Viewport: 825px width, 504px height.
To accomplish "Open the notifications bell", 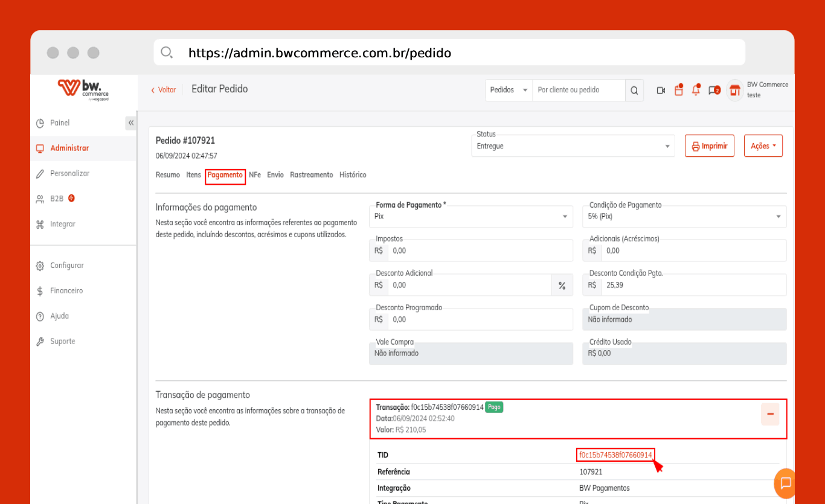I will (x=696, y=90).
